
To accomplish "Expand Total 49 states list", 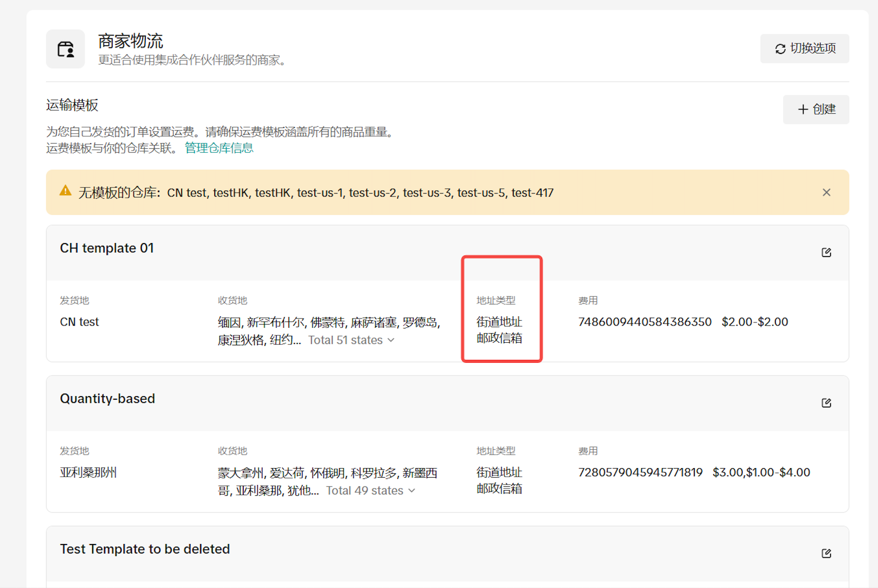I will [370, 491].
